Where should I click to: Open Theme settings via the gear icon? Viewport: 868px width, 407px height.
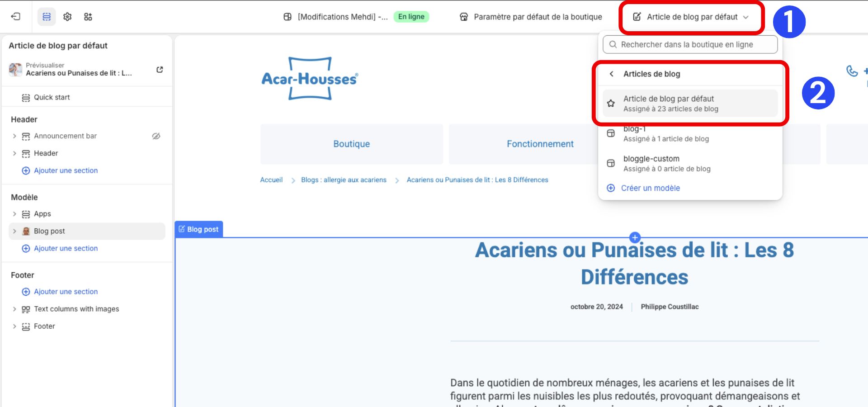pyautogui.click(x=67, y=16)
